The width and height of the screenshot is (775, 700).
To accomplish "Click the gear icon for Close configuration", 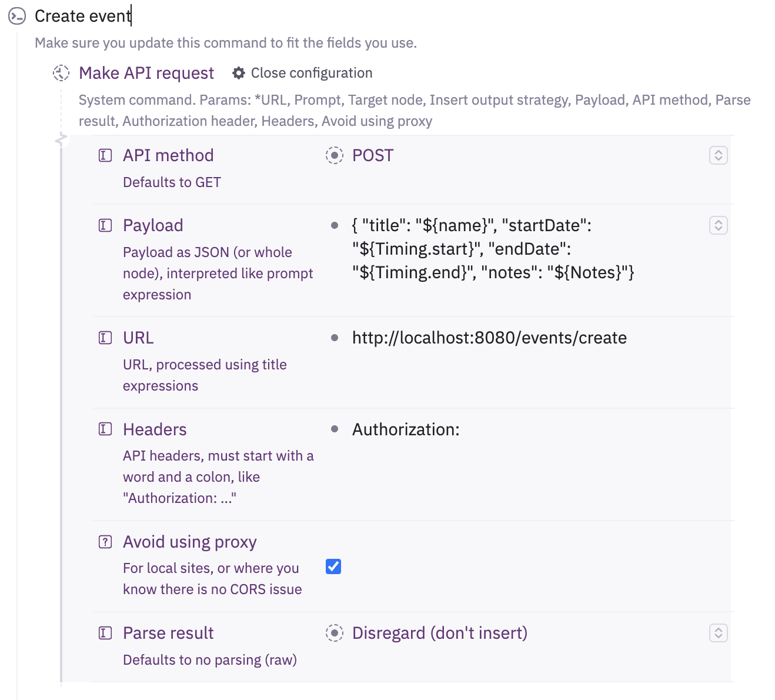I will [x=238, y=73].
